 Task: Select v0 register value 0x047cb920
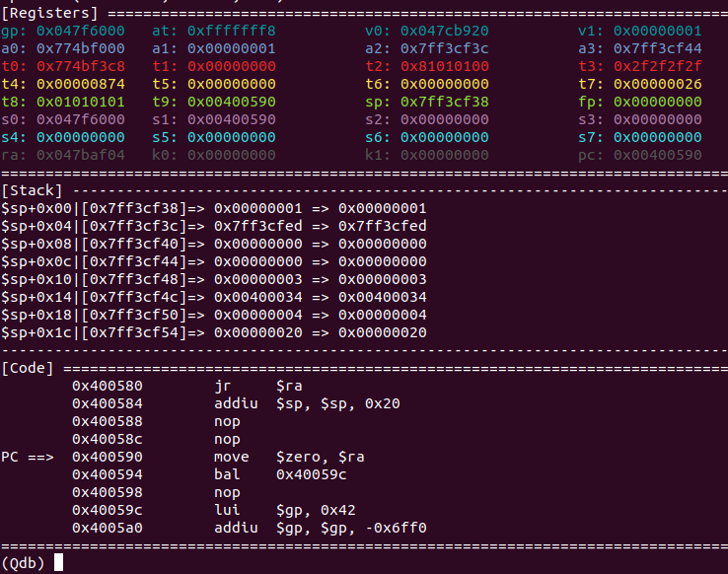point(444,32)
